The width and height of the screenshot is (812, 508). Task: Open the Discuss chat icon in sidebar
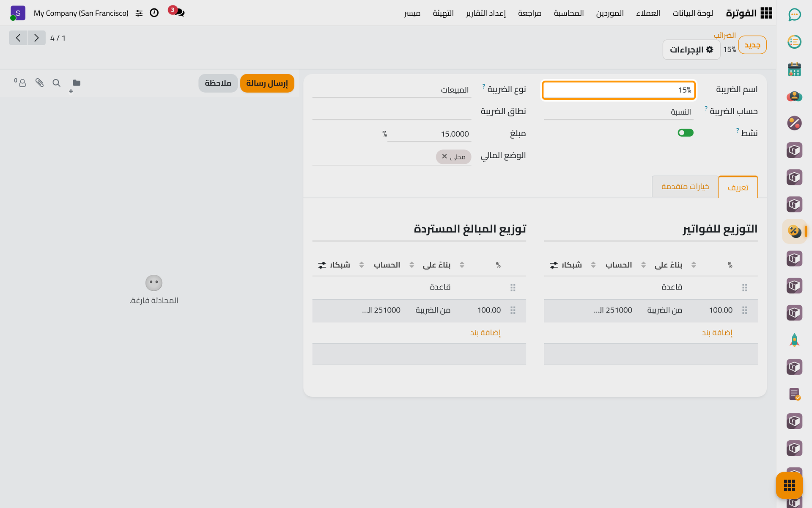click(x=794, y=15)
